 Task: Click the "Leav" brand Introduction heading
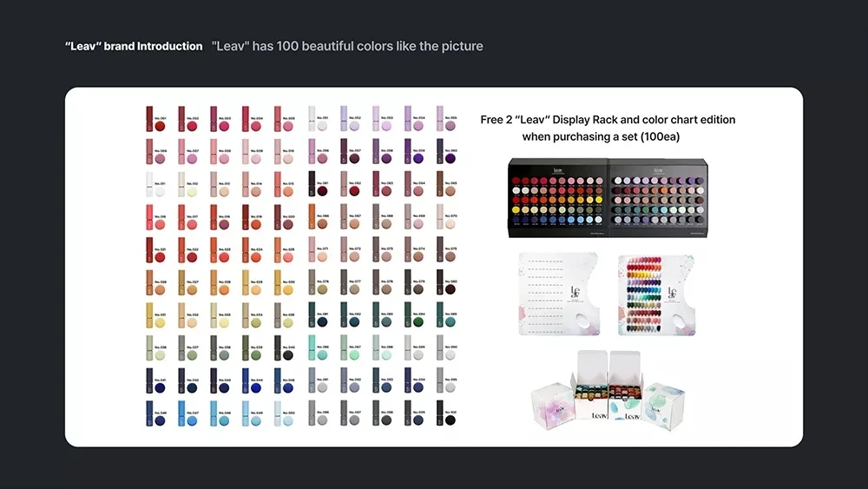(x=134, y=46)
